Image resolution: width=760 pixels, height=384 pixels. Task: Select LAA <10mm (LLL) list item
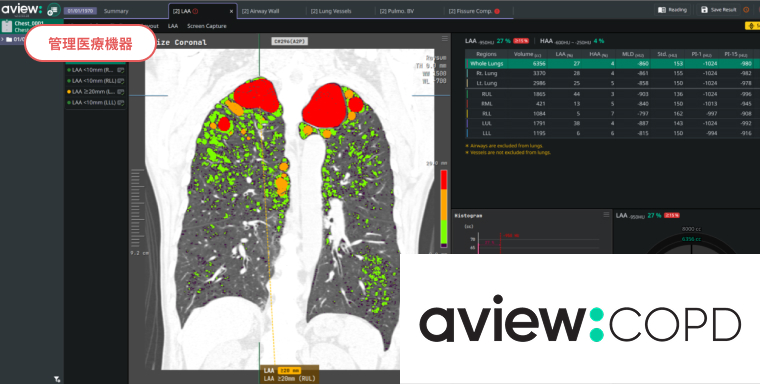[x=95, y=103]
